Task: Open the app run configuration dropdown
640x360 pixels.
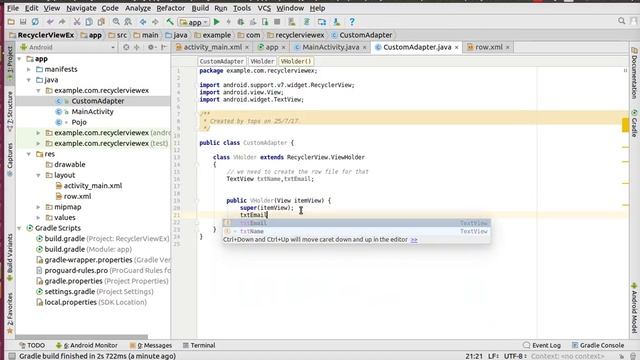Action: tap(194, 22)
